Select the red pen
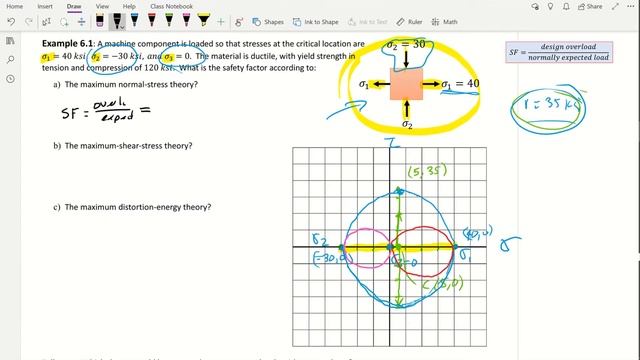The width and height of the screenshot is (640, 360). (x=152, y=20)
